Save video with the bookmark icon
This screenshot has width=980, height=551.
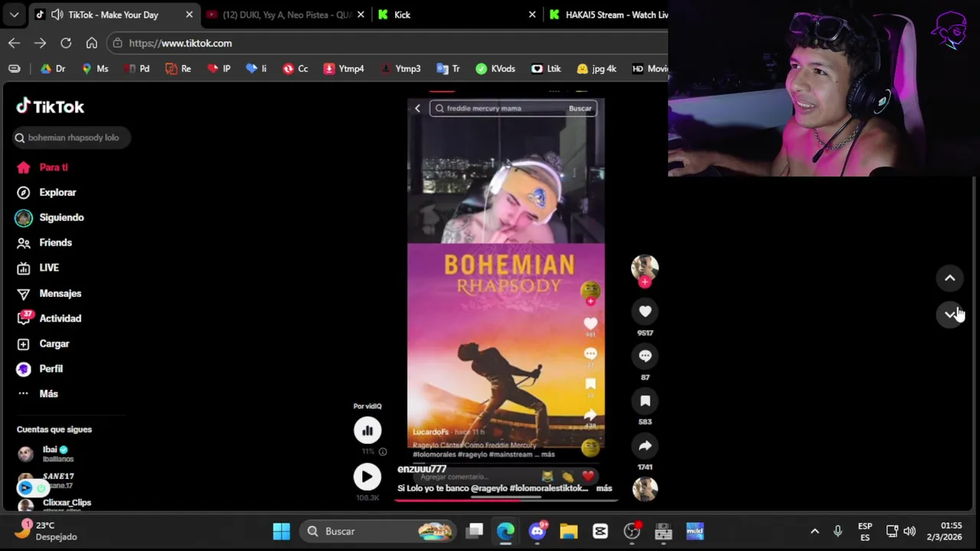645,401
